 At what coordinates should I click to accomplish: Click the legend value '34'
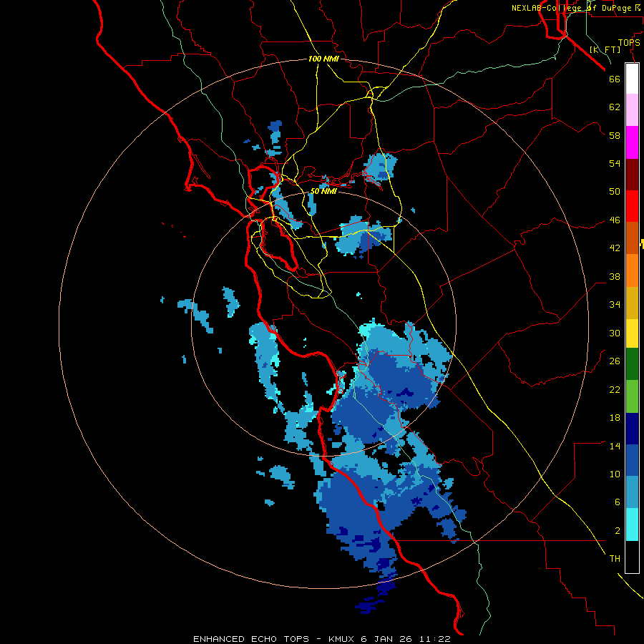[x=615, y=305]
